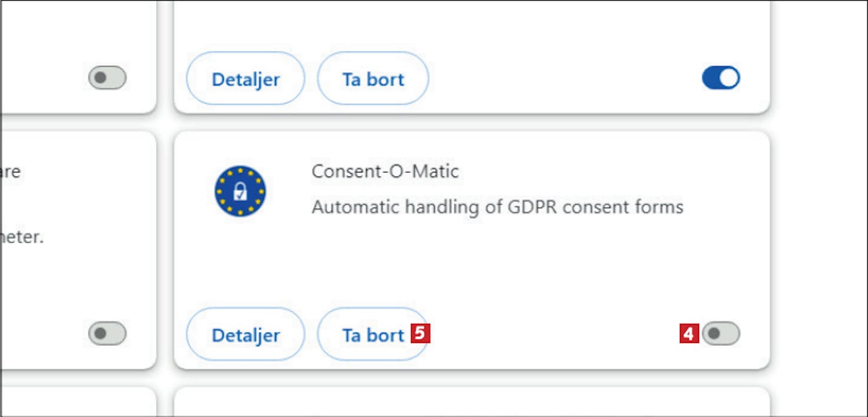Enable the Consent-O-Matic extension toggle

(x=721, y=334)
